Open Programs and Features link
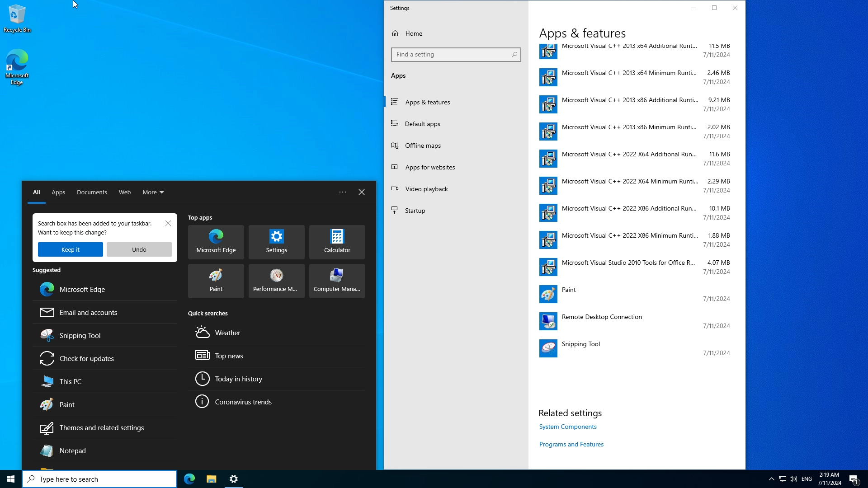This screenshot has width=868, height=488. (x=571, y=444)
